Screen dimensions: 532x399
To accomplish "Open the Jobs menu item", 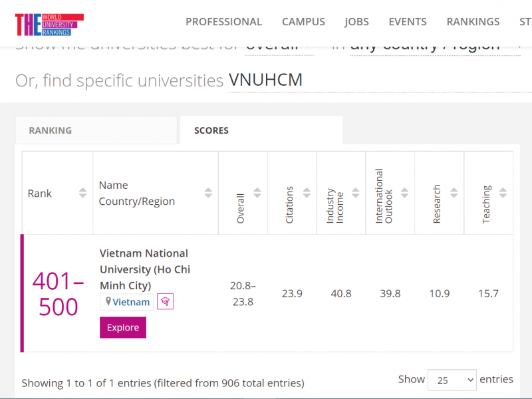I will [356, 22].
